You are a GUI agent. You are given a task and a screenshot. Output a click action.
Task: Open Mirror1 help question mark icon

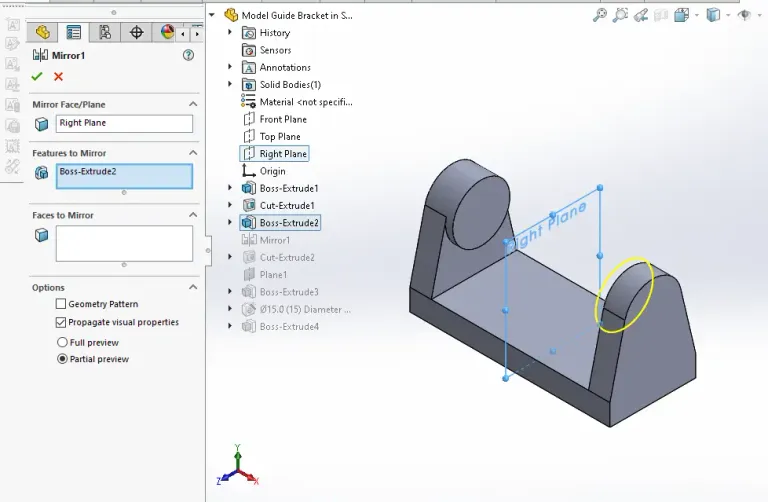coord(188,55)
